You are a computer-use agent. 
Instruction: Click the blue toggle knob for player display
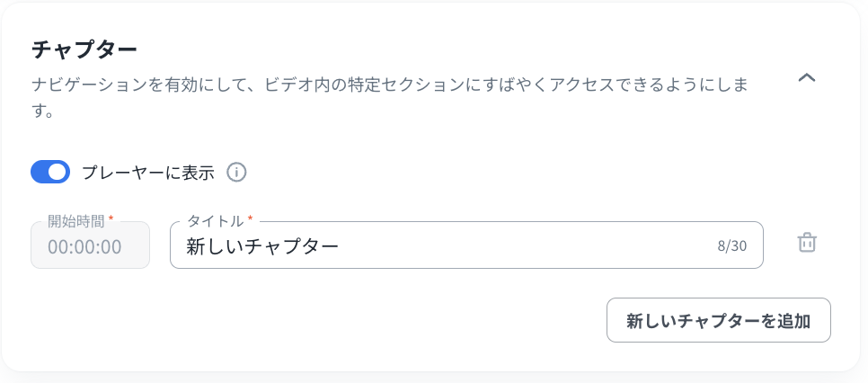[58, 172]
